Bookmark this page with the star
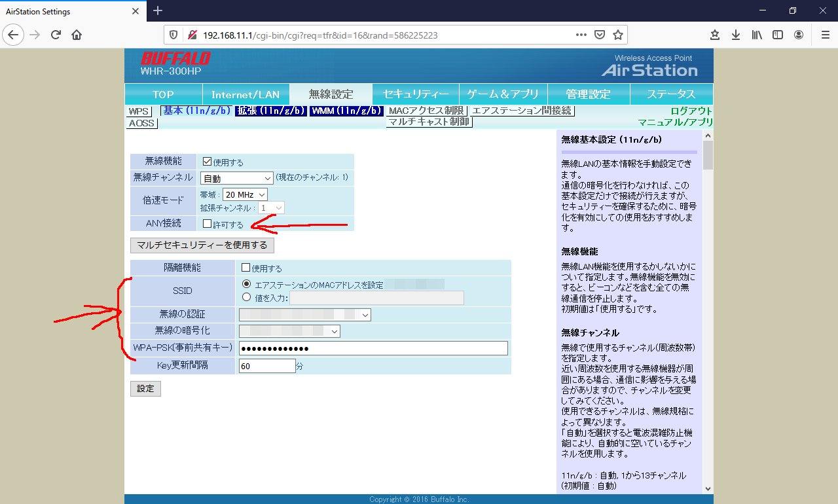The height and width of the screenshot is (504, 838). tap(617, 35)
